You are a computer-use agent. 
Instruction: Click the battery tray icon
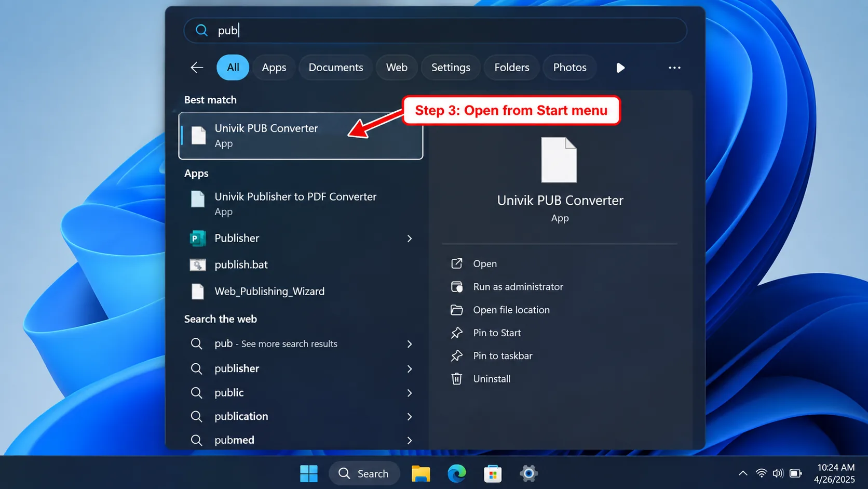(x=795, y=473)
